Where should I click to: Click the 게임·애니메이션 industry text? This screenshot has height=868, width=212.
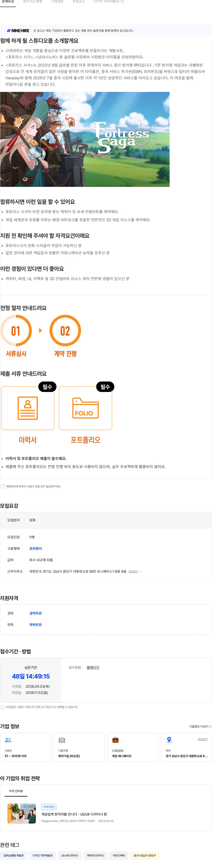tap(121, 756)
